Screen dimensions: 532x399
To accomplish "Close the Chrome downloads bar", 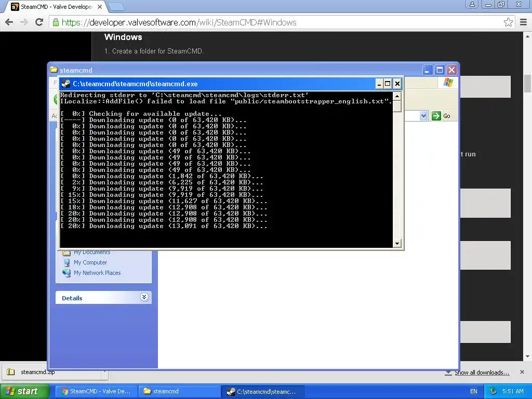I will [x=522, y=372].
